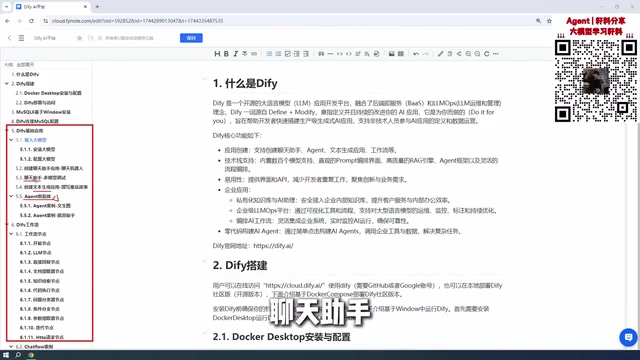Collapse the 6.2 Chatflow outline subsection

pyautogui.click(x=11, y=347)
